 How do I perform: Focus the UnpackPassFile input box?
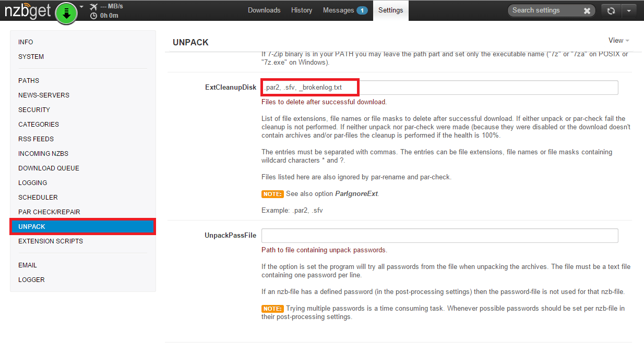point(439,236)
